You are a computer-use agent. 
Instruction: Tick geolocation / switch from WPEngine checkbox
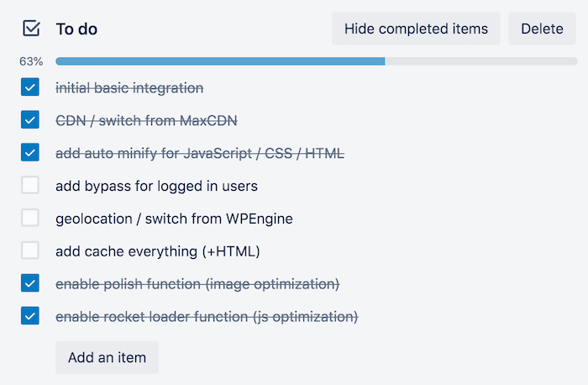[x=30, y=218]
